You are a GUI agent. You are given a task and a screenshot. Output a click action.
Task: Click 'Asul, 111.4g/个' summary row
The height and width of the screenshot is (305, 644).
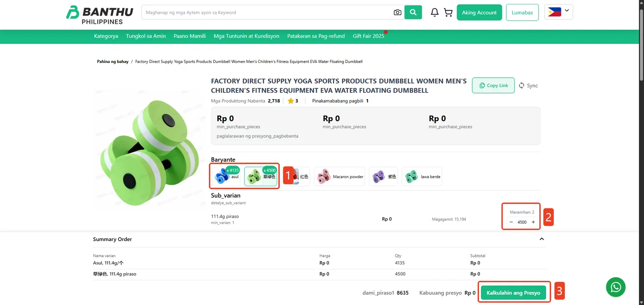coord(319,263)
